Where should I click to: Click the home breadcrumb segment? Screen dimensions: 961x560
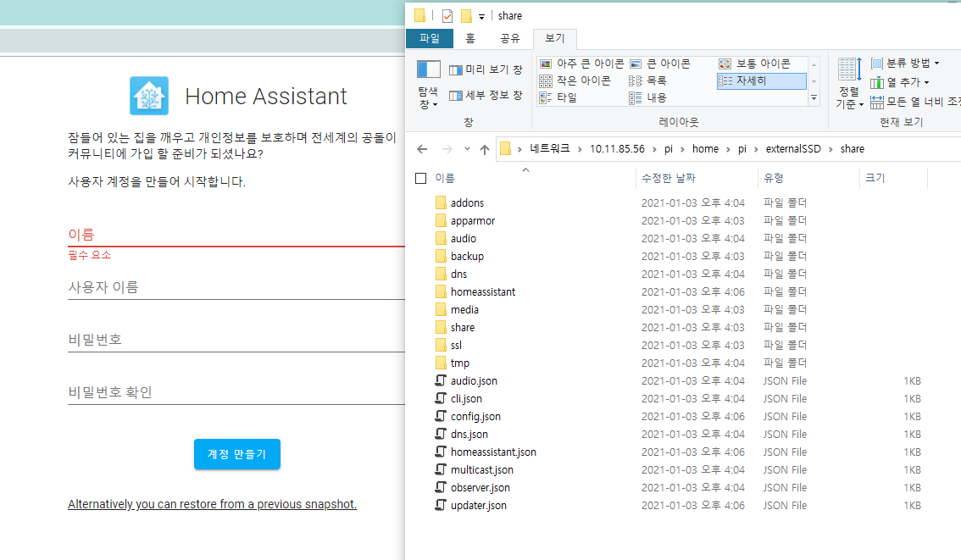[705, 149]
